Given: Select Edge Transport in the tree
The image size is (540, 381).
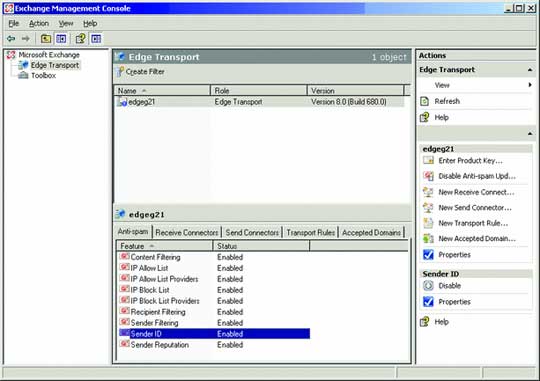Looking at the screenshot, I should pyautogui.click(x=55, y=65).
